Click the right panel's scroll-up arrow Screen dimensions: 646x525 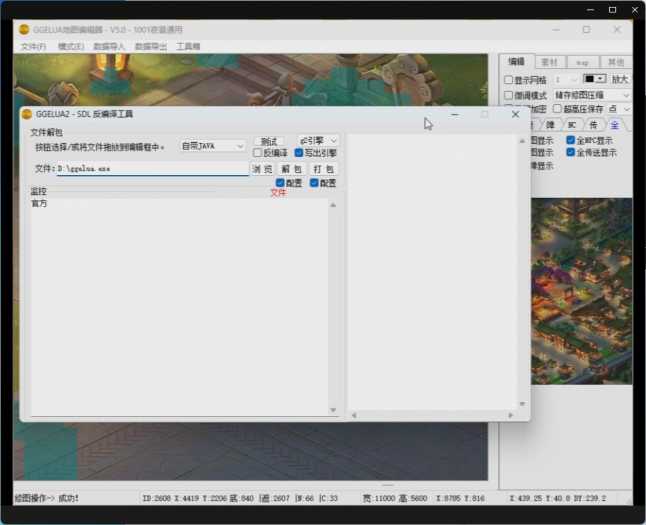coord(522,142)
